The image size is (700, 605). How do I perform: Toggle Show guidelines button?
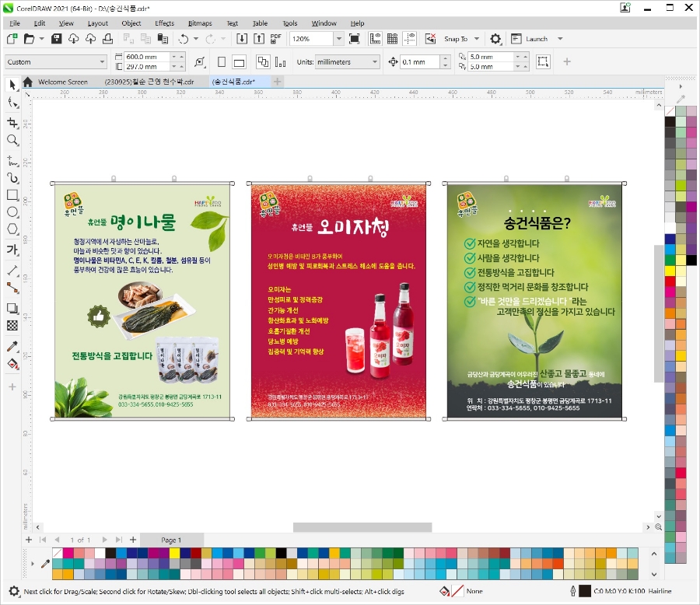point(410,39)
